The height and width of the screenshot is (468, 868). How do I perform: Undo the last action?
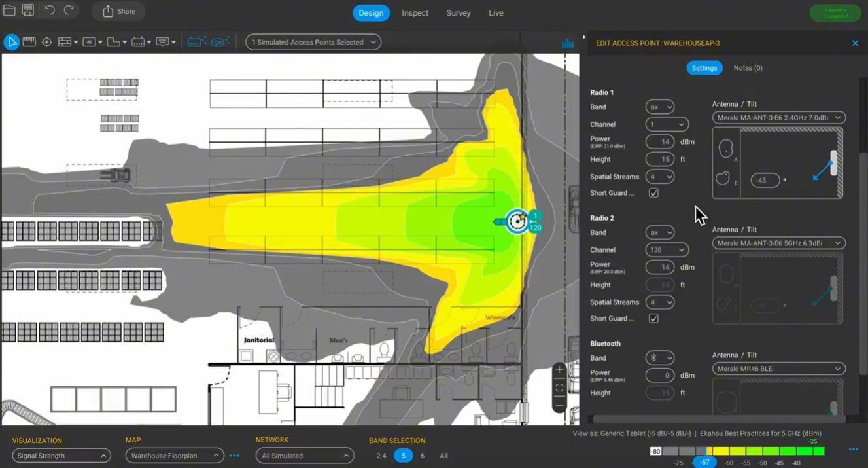click(x=50, y=10)
